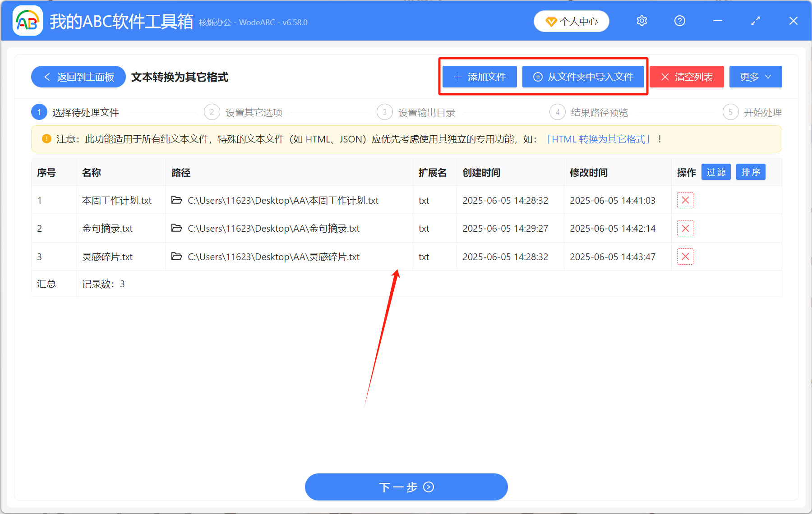Image resolution: width=812 pixels, height=514 pixels.
Task: Clear the list with 清空列表
Action: (x=686, y=77)
